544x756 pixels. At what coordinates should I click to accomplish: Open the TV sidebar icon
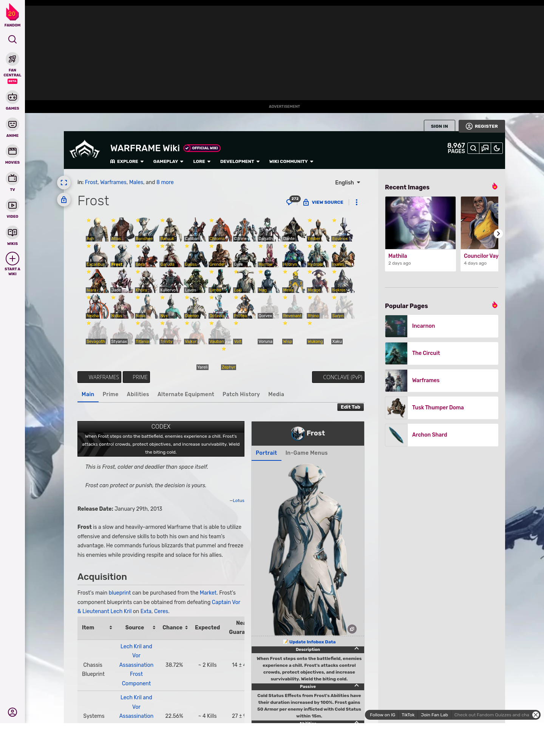coord(12,178)
